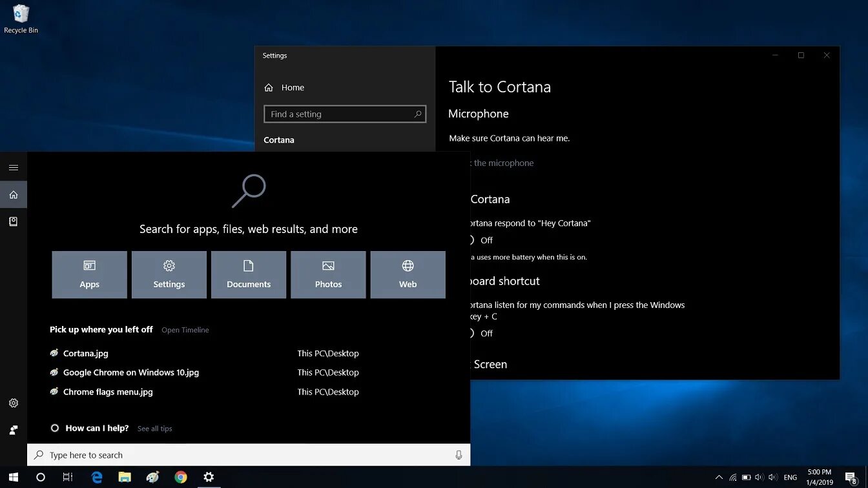Select the Home icon in search sidebar

(x=13, y=194)
